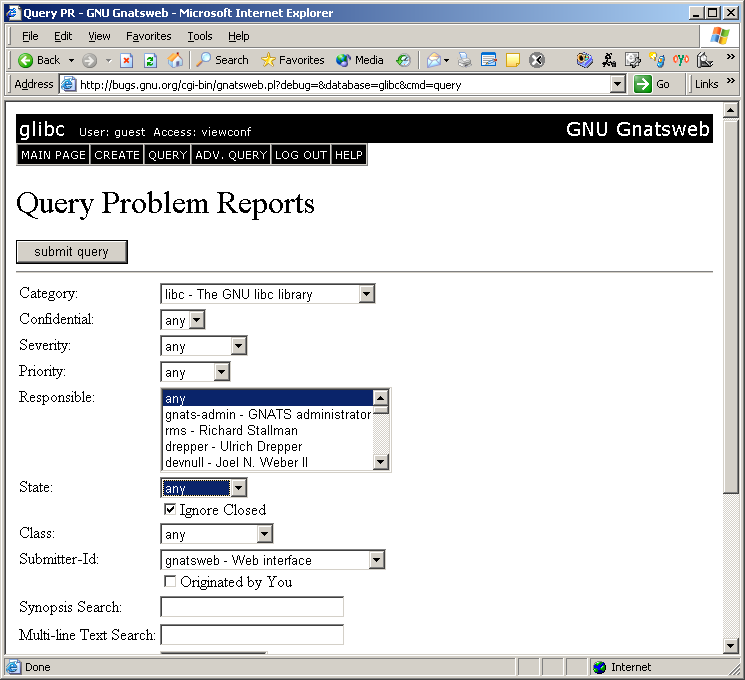Click LOG OUT in the navigation bar

(x=301, y=155)
